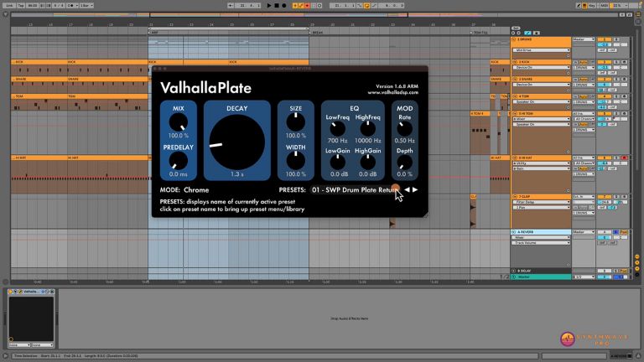This screenshot has height=362, width=644.
Task: Click the MOD Depth knob
Action: (x=404, y=163)
